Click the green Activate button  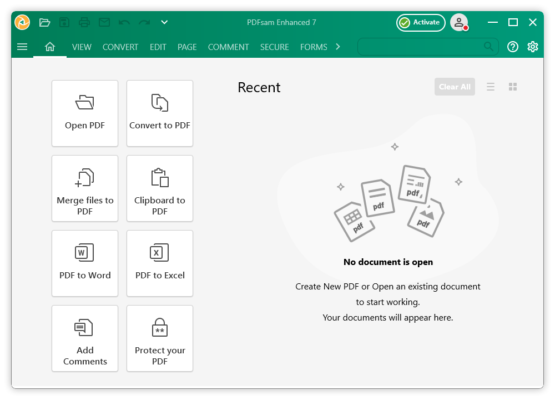point(420,23)
